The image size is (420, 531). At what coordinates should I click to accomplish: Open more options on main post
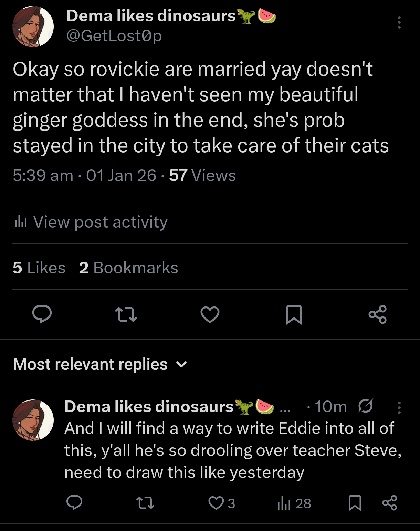point(399,23)
